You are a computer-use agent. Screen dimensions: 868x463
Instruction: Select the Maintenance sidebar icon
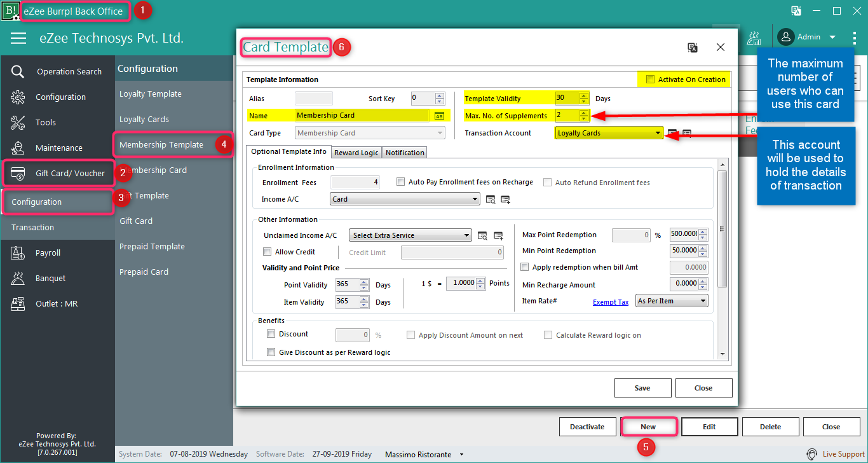(18, 148)
